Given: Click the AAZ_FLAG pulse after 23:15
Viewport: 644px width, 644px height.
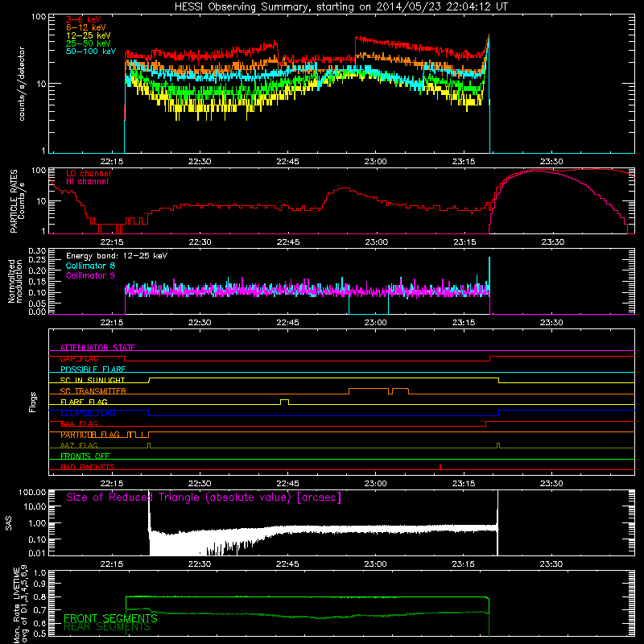Looking at the screenshot, I should pyautogui.click(x=498, y=446).
